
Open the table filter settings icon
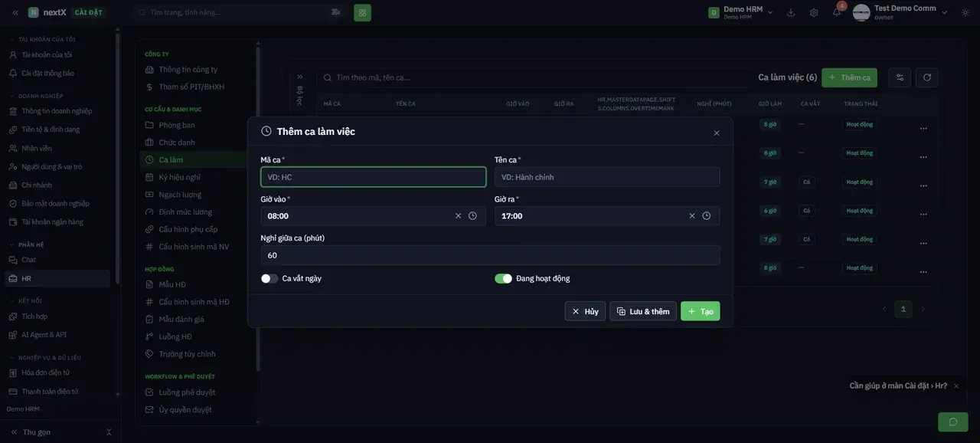pos(900,77)
